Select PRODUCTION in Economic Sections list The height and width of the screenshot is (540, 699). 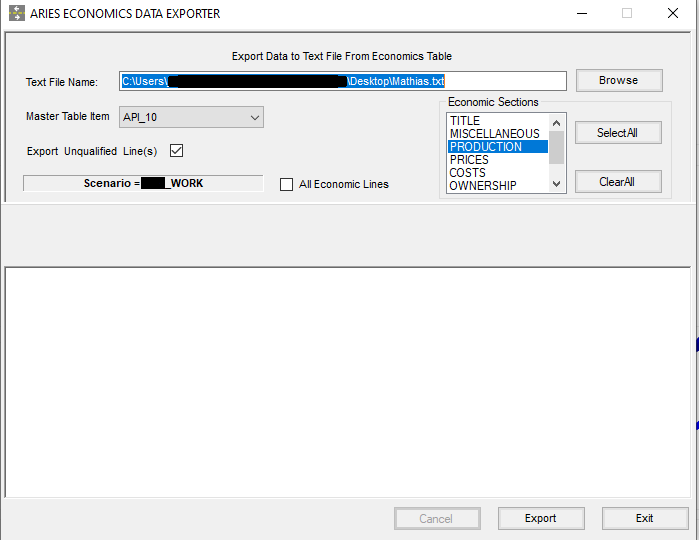coord(498,147)
